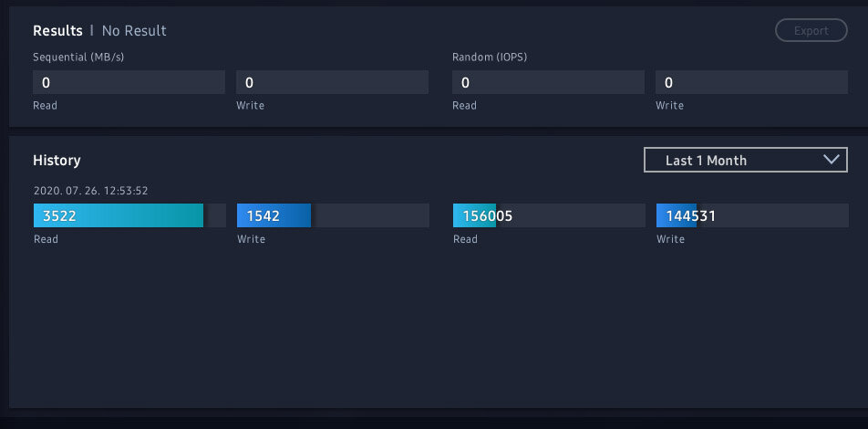Select the Results random write value field
The image size is (868, 429).
click(751, 82)
